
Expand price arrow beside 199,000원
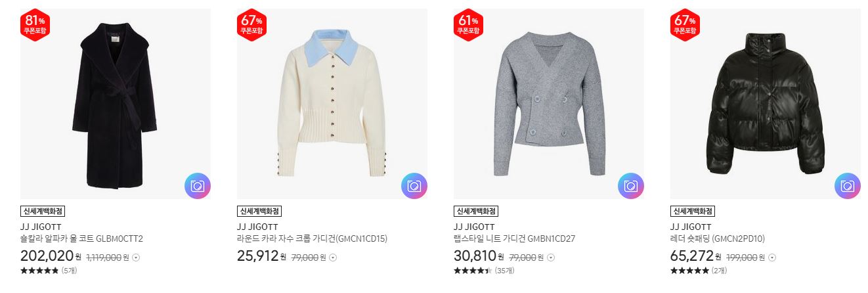(x=771, y=258)
